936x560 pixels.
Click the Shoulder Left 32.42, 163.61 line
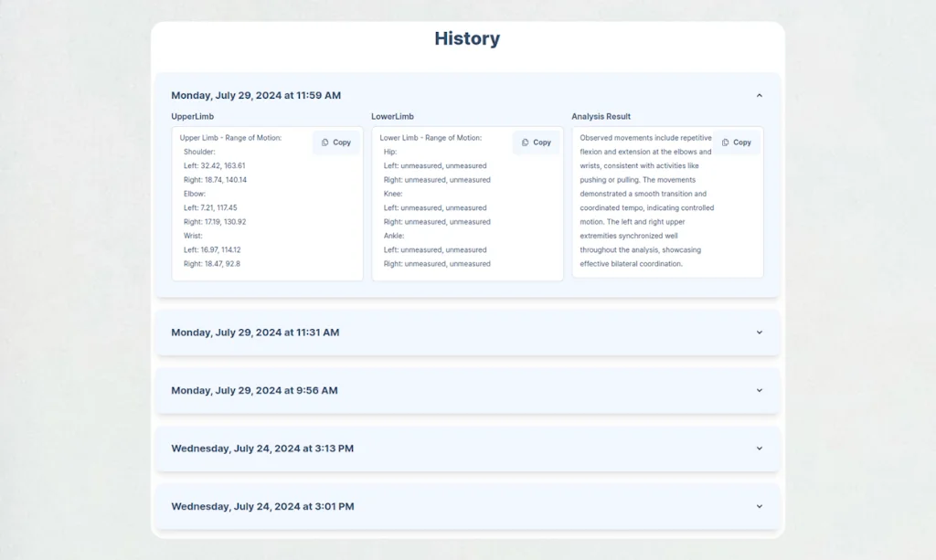(x=215, y=165)
